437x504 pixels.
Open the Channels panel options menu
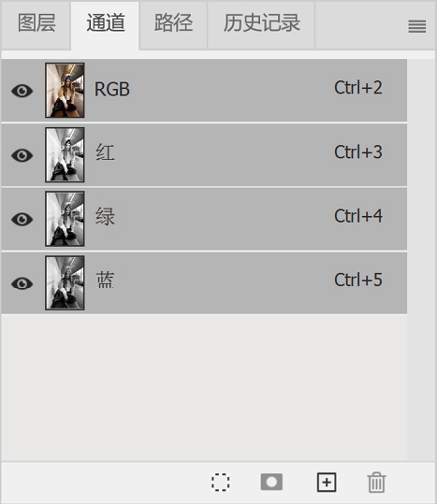(x=417, y=26)
